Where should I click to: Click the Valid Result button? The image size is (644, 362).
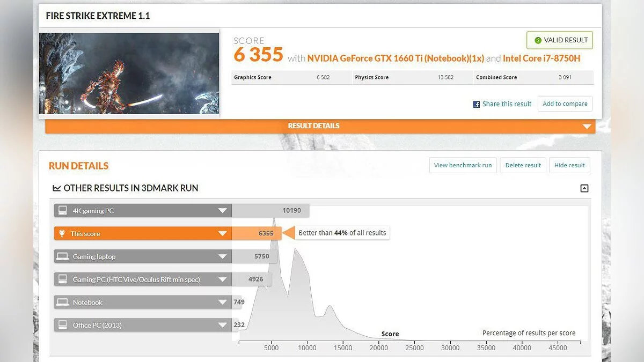560,40
